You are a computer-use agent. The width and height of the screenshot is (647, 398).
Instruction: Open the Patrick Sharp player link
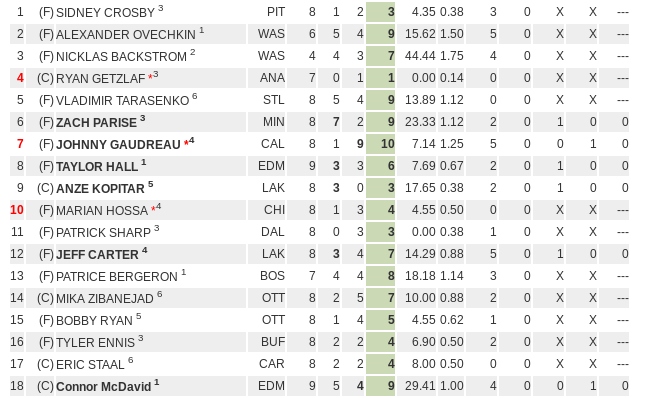103,233
